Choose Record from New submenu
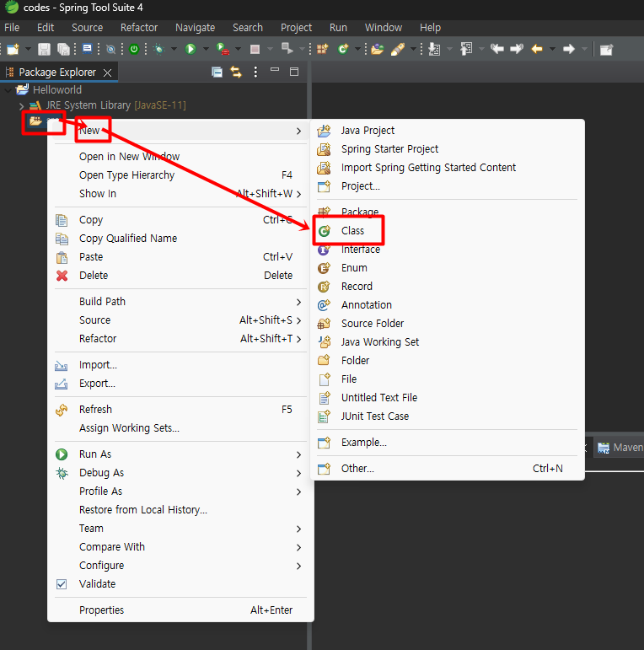Image resolution: width=644 pixels, height=650 pixels. [448, 287]
